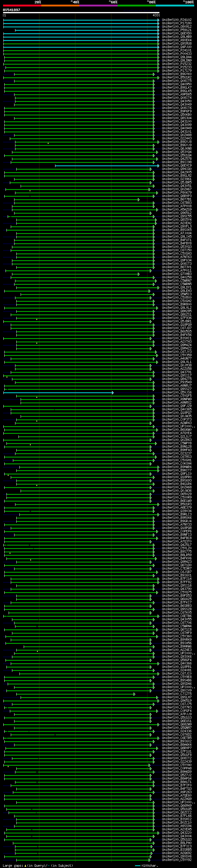Select the UniRef100_Q94IQ0 entry

coord(177,169)
